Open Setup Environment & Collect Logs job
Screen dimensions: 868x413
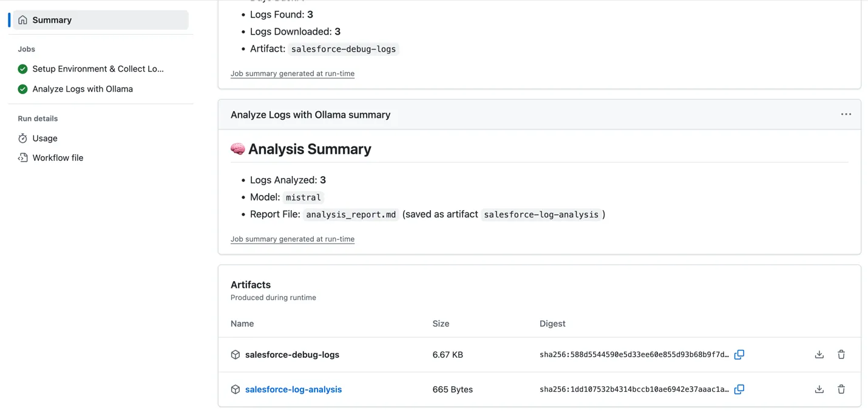pos(98,69)
